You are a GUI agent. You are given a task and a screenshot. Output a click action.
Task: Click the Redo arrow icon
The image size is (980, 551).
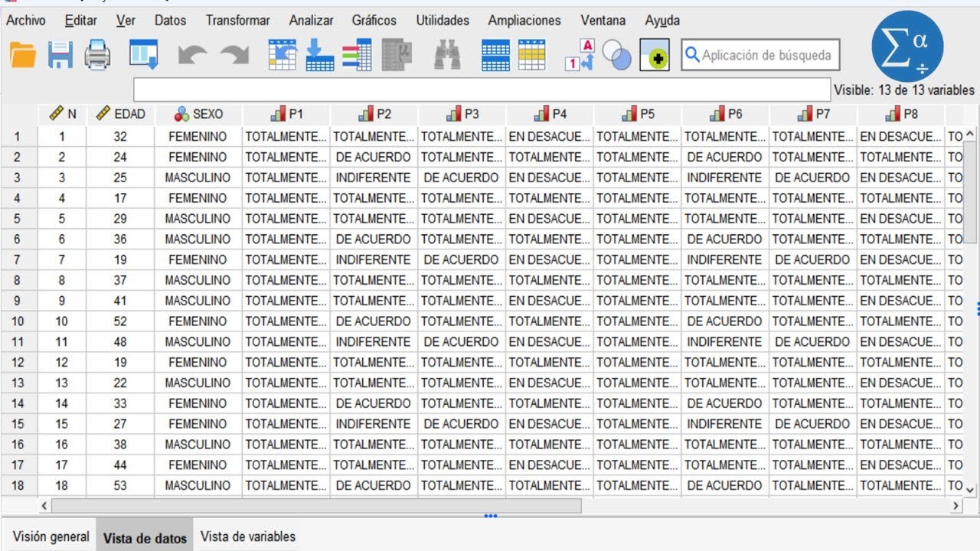234,55
